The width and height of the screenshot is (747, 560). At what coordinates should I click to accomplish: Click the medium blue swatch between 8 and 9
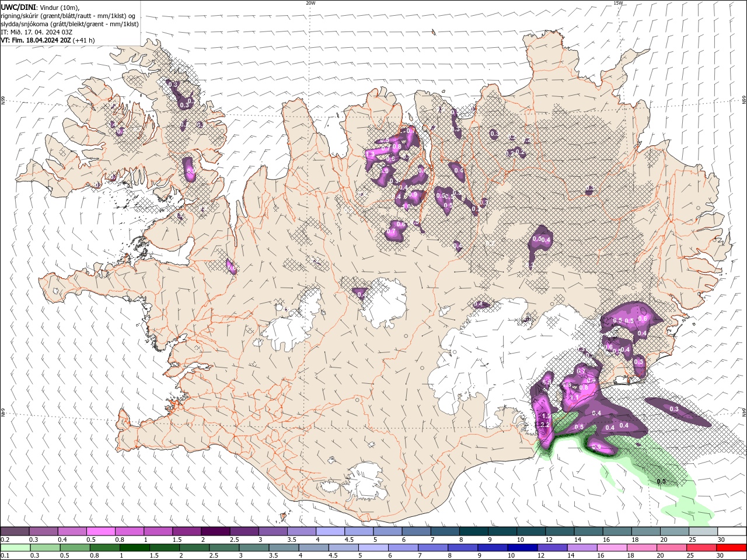462,548
